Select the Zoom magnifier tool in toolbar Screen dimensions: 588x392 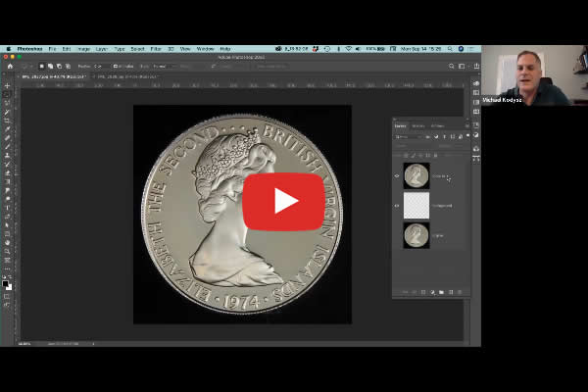tap(7, 251)
